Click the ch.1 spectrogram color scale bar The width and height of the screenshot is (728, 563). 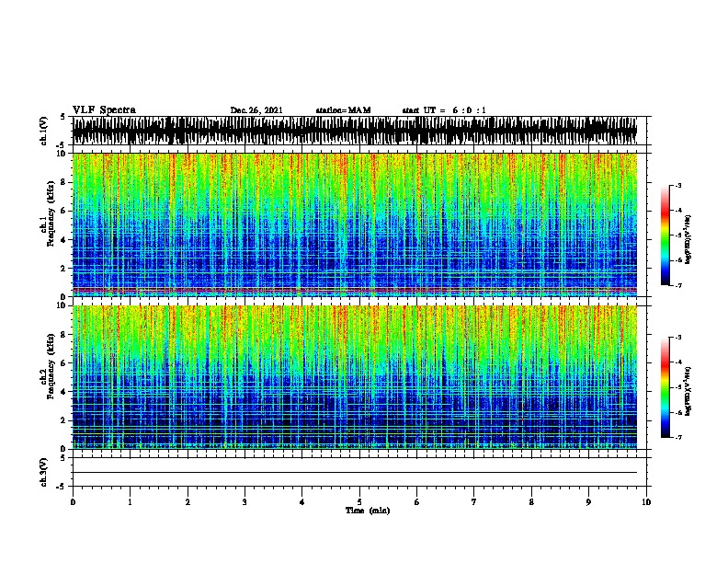665,236
